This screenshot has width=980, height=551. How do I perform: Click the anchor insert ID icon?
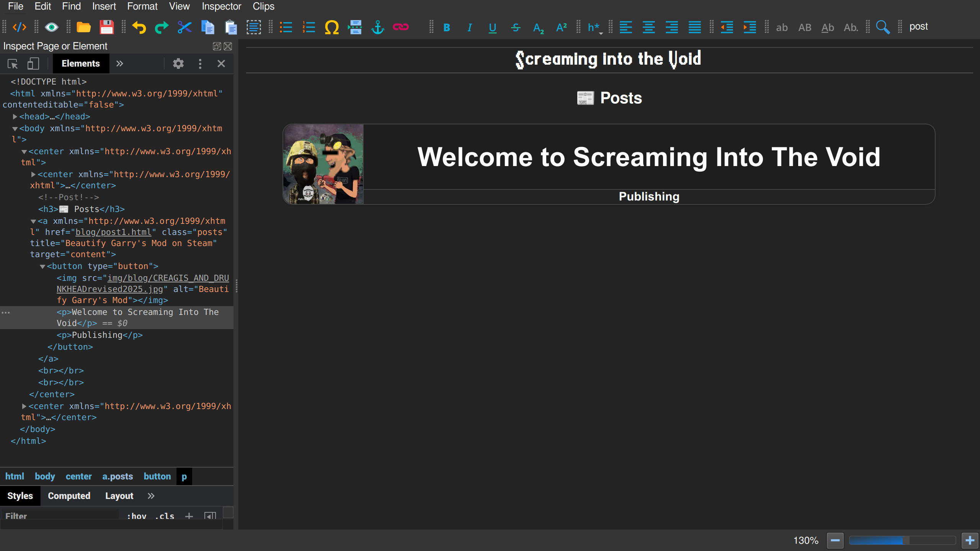click(x=377, y=27)
